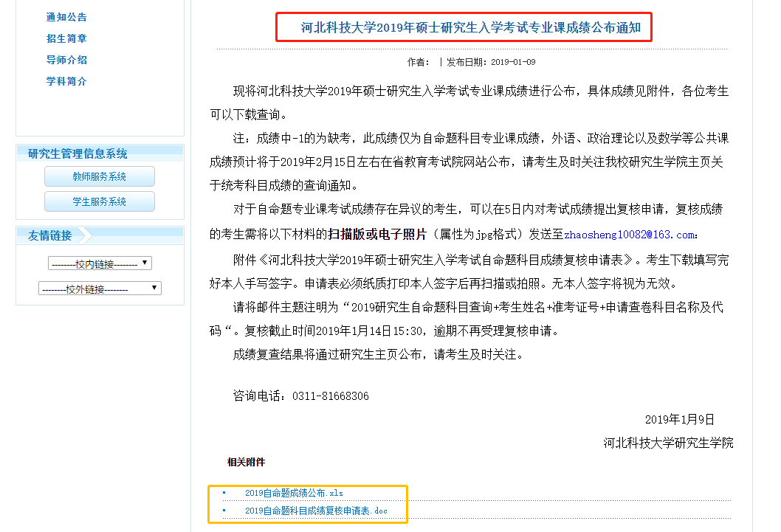781x532 pixels.
Task: Click the 研究生管理信息系统 panel header
Action: [78, 153]
